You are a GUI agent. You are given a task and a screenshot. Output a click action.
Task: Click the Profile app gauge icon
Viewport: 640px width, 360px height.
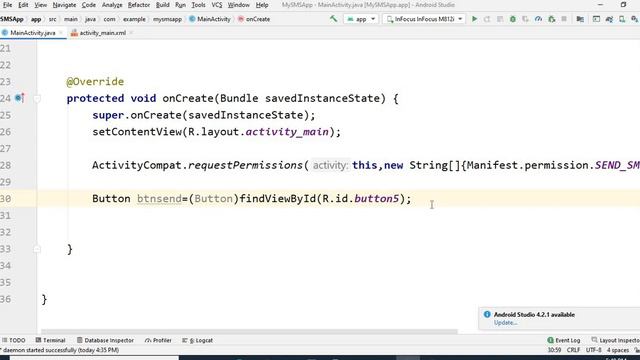click(538, 19)
